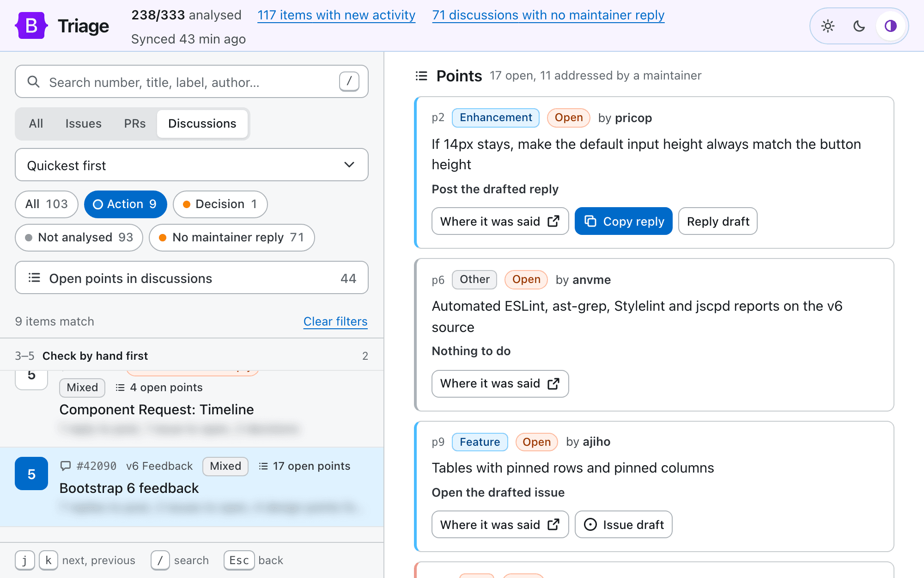Screen dimensions: 924x578
Task: Toggle the No maintainer reply 71 filter
Action: [x=232, y=237]
